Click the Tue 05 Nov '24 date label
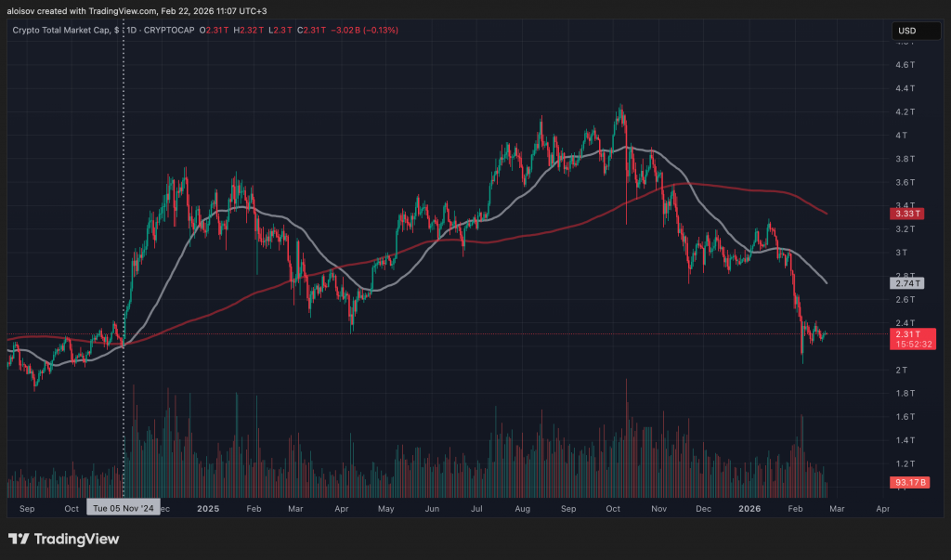 coord(123,509)
